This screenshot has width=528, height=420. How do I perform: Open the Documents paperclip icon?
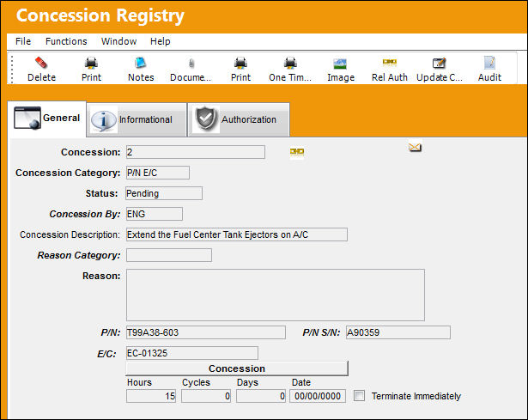pos(191,63)
